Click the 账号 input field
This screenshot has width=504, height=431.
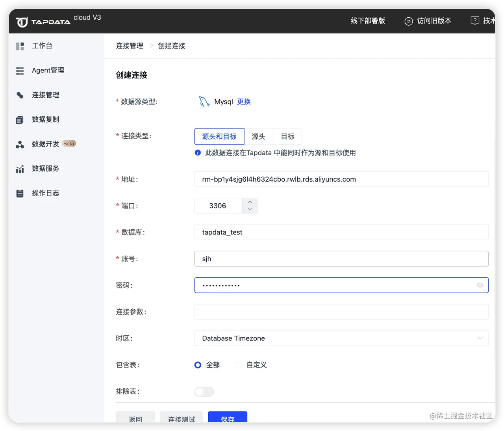[341, 259]
